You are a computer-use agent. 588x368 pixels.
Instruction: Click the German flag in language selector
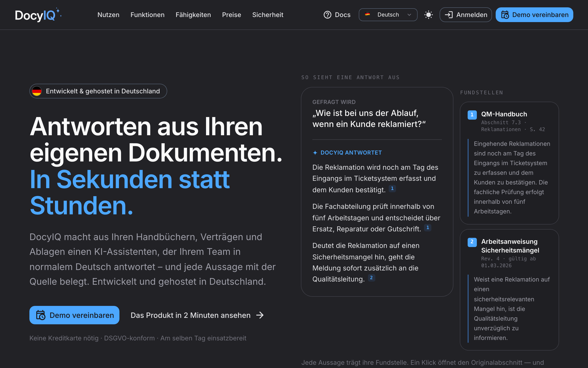pos(367,14)
